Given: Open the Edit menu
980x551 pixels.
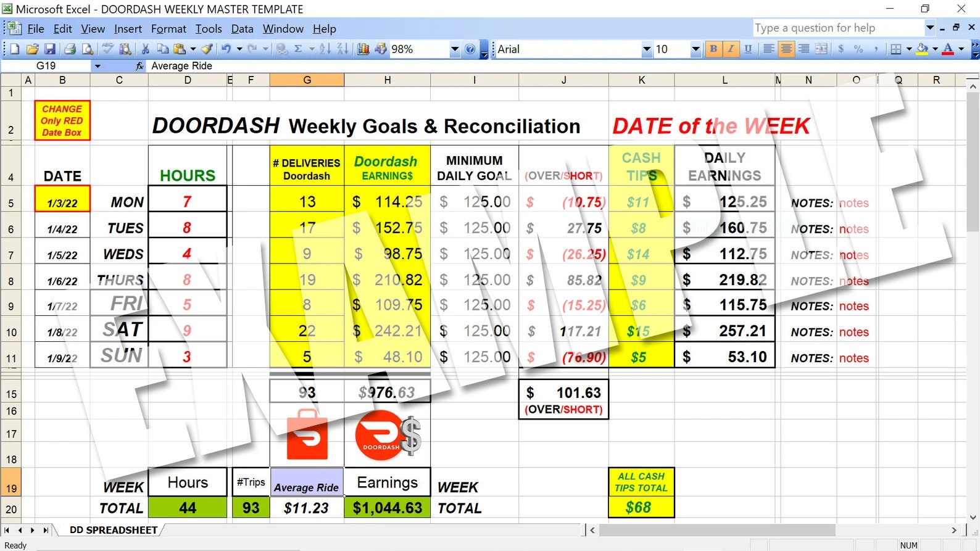Looking at the screenshot, I should click(62, 28).
